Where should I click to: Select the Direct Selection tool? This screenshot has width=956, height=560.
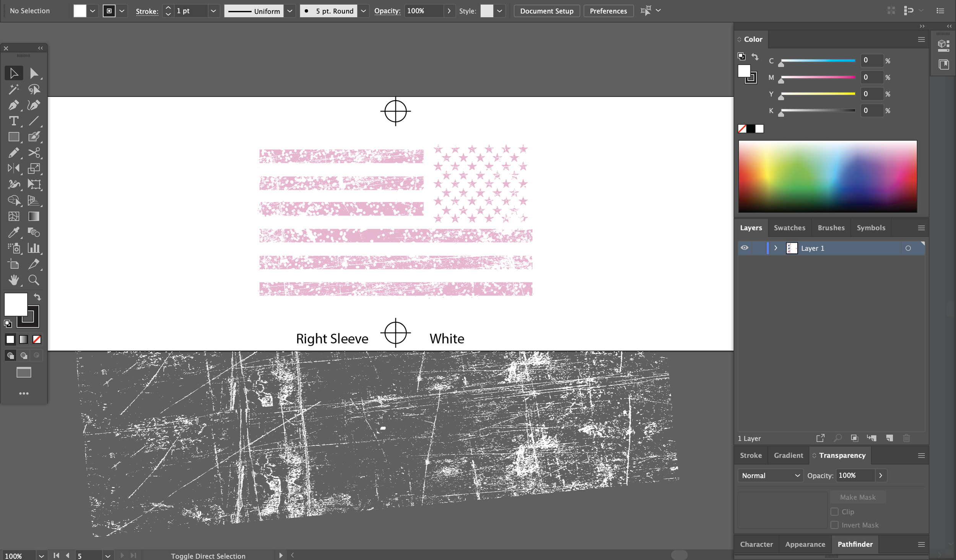[34, 73]
